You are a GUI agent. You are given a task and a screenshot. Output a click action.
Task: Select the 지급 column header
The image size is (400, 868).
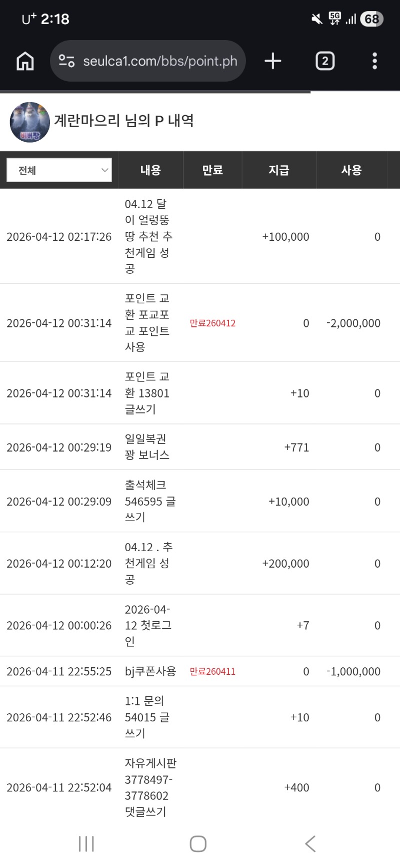pyautogui.click(x=278, y=170)
